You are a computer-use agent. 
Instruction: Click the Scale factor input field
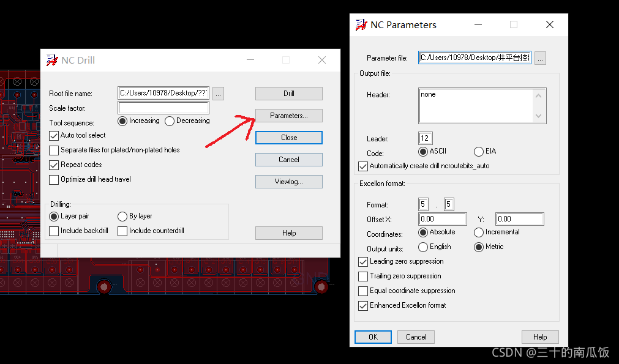pos(163,108)
